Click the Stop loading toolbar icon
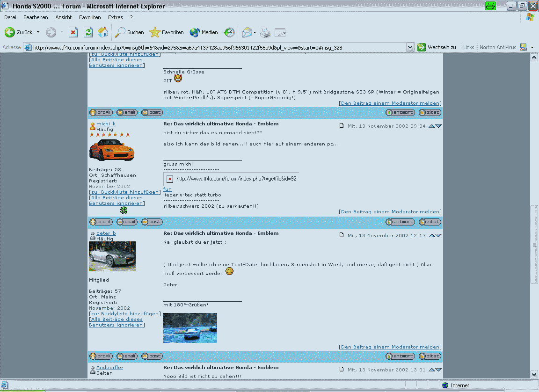 point(73,32)
